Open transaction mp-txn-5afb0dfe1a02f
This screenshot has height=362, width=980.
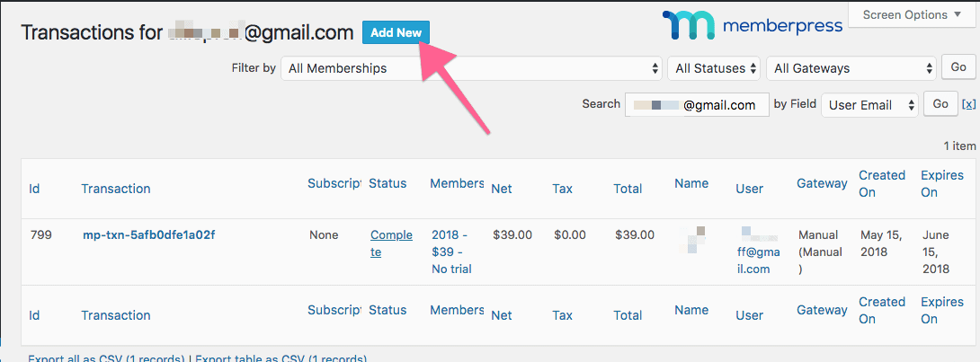tap(148, 235)
